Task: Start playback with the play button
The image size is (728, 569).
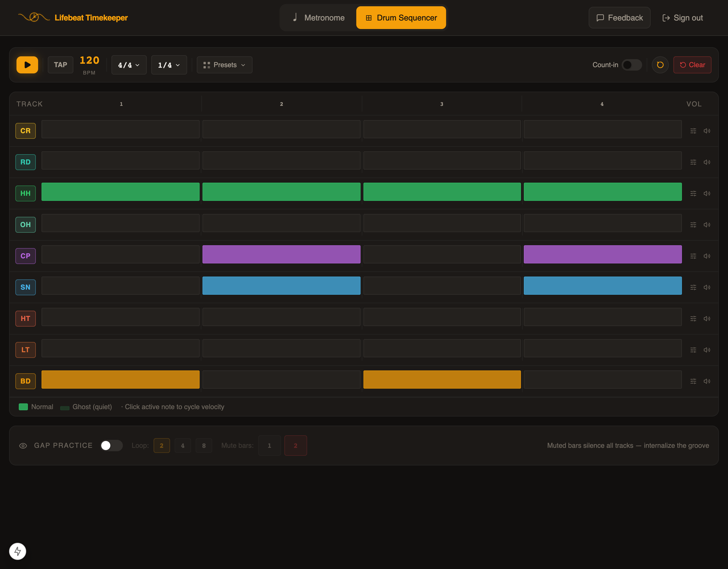Action: click(27, 65)
